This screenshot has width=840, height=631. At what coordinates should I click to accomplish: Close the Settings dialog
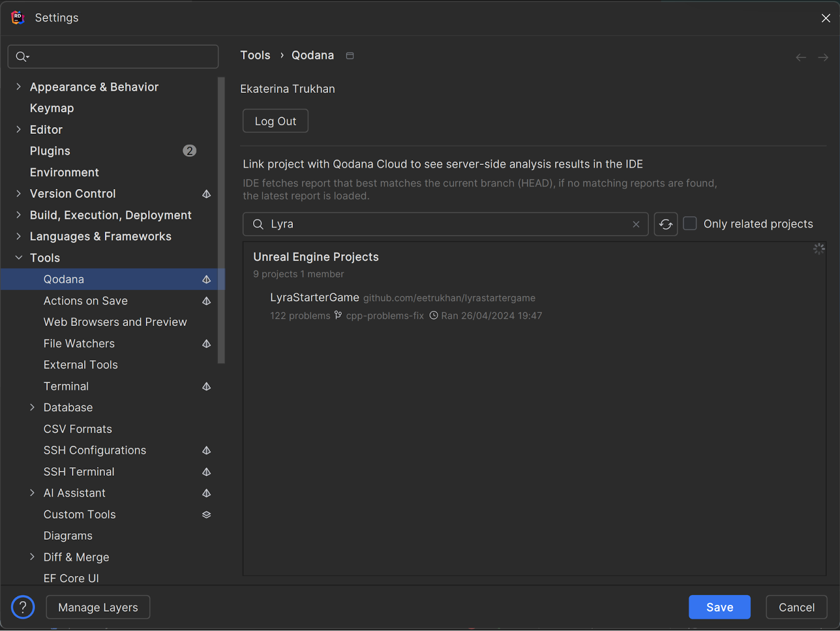(x=825, y=18)
